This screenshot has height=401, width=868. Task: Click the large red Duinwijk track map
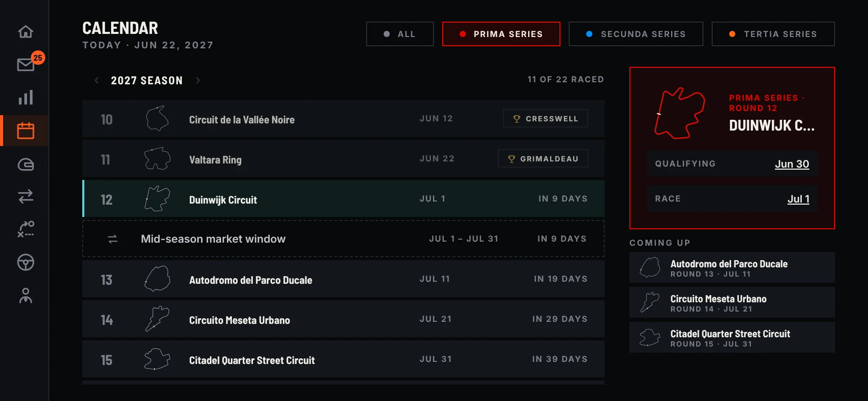pyautogui.click(x=679, y=113)
